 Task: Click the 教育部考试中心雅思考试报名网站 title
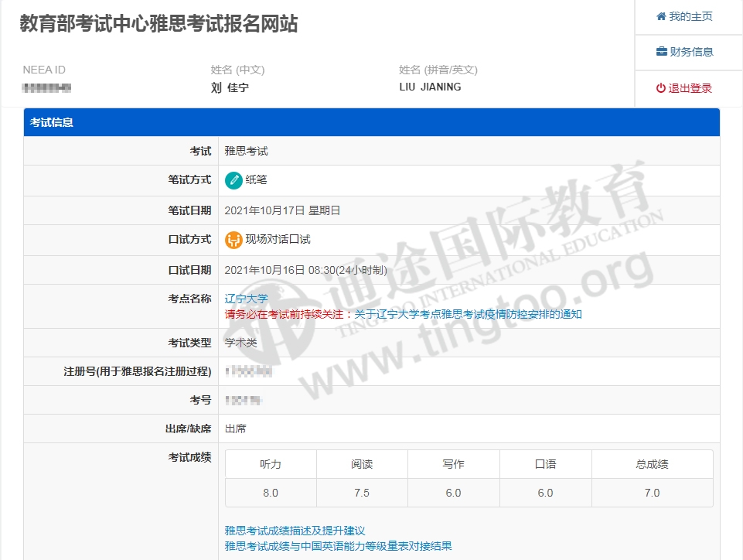pos(158,23)
